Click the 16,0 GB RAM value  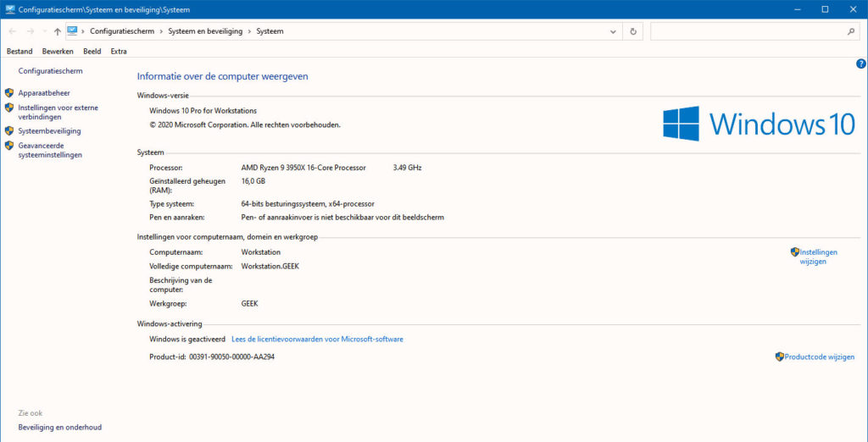253,181
